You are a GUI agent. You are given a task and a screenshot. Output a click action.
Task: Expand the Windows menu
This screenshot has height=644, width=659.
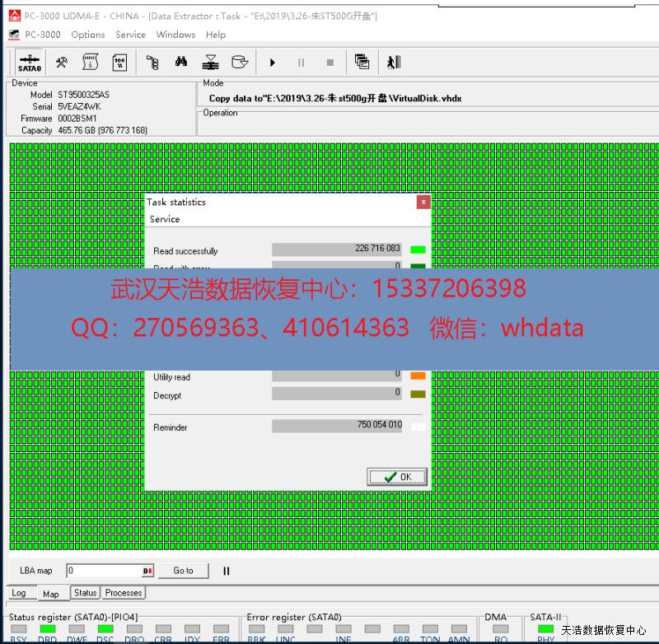point(175,35)
